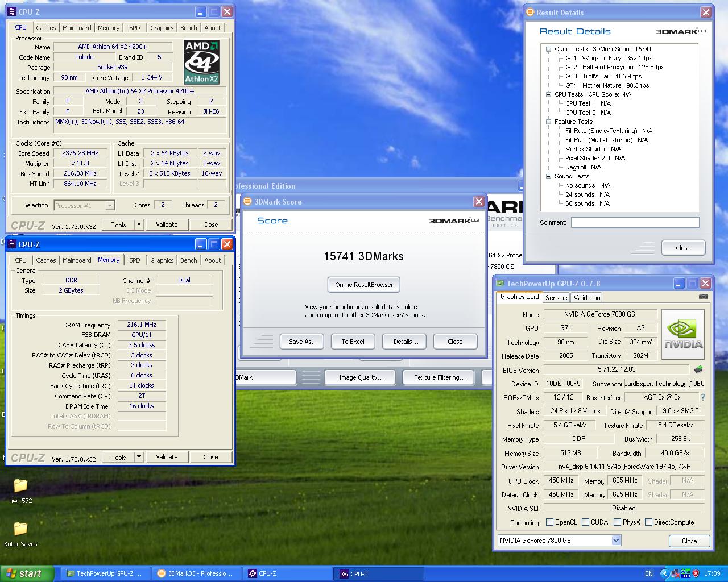Open the NVIDIA GeForce 7800 GS dropdown

[616, 541]
